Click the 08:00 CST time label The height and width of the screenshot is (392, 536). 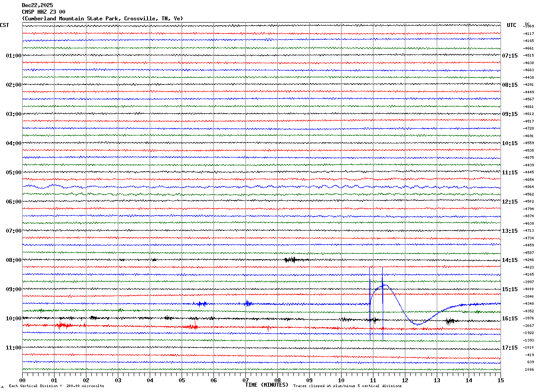pyautogui.click(x=14, y=260)
